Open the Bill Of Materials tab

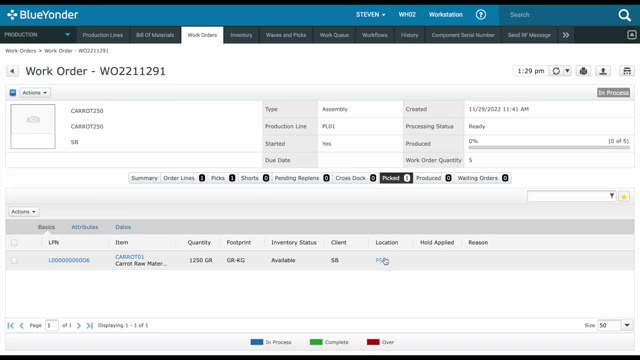tap(155, 35)
